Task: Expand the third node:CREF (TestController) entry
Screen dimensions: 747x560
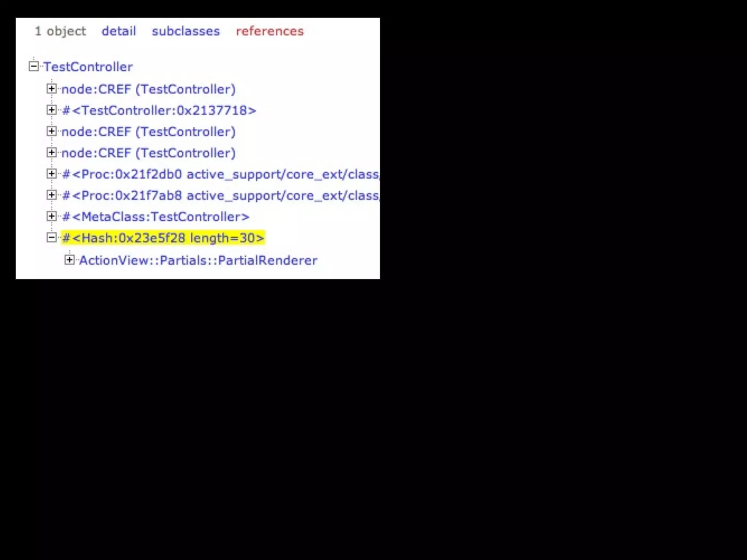Action: pos(51,152)
